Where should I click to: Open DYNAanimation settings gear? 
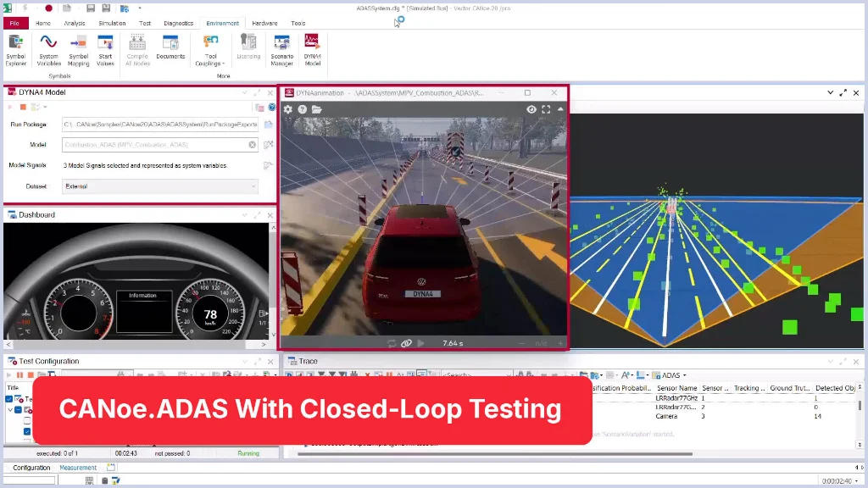(288, 109)
